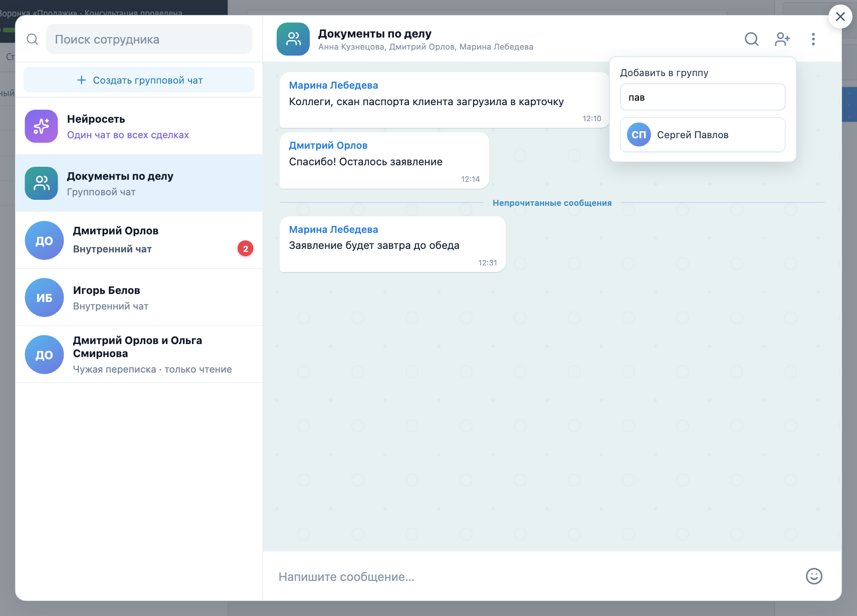
Task: Open internal chat with Игорь Белов
Action: tap(139, 297)
